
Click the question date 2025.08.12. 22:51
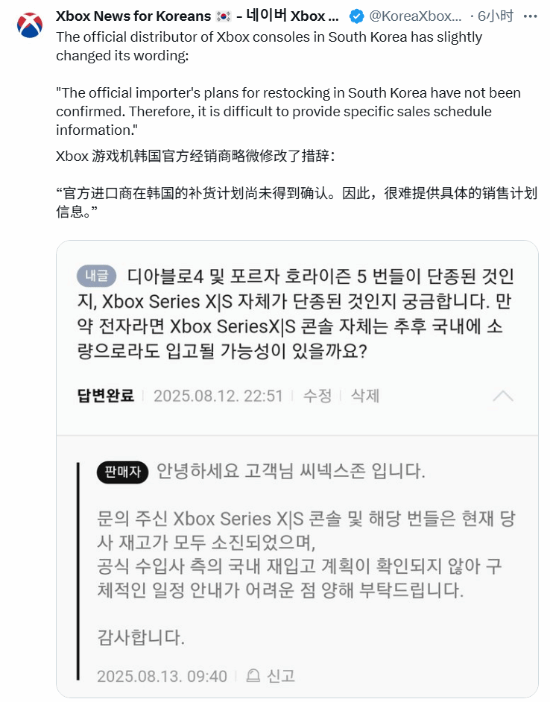coord(218,396)
